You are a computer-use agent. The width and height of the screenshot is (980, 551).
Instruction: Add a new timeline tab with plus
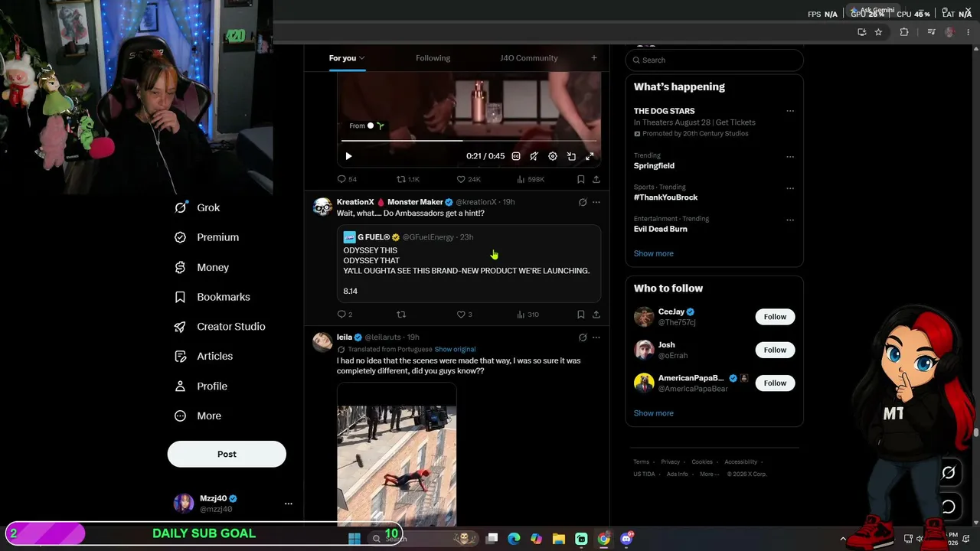593,57
